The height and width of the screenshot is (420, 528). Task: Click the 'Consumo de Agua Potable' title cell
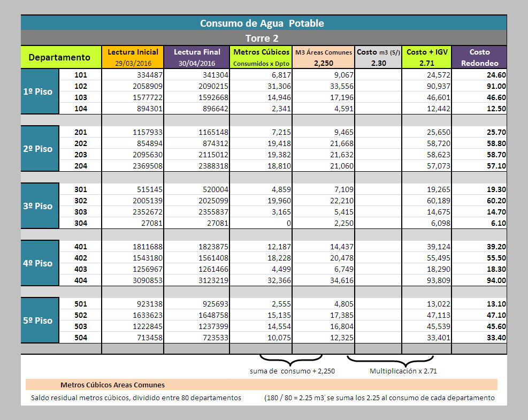(264, 23)
